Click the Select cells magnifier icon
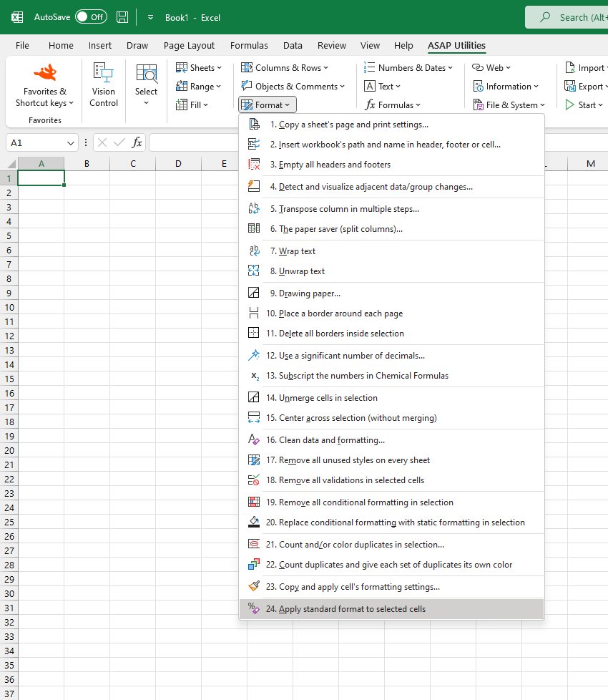The height and width of the screenshot is (700, 608). [147, 73]
